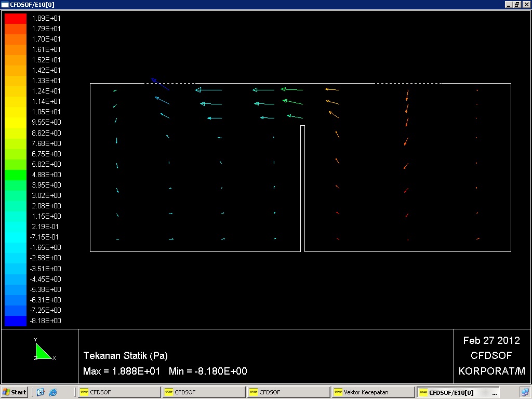
Task: Click the legend value -4.45E+00
Action: 46,279
